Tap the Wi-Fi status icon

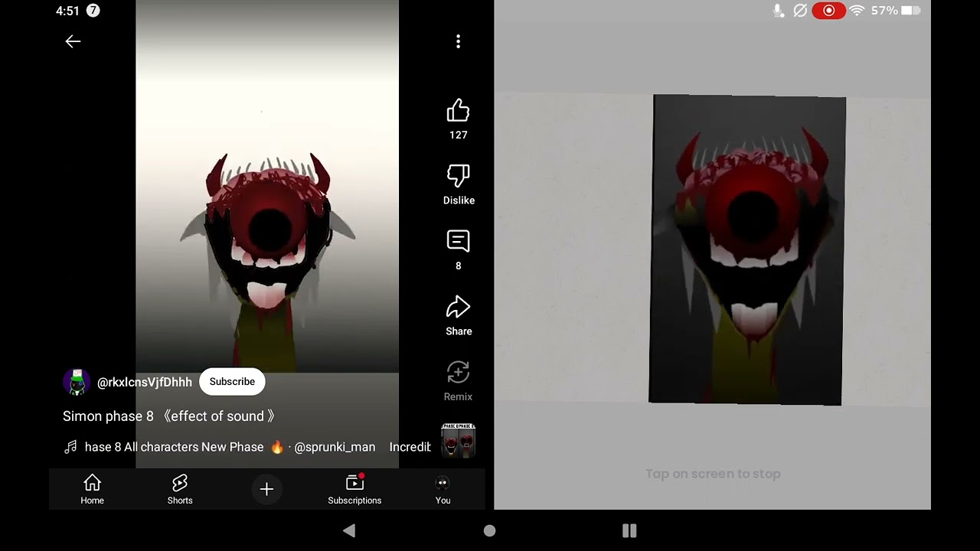point(857,11)
